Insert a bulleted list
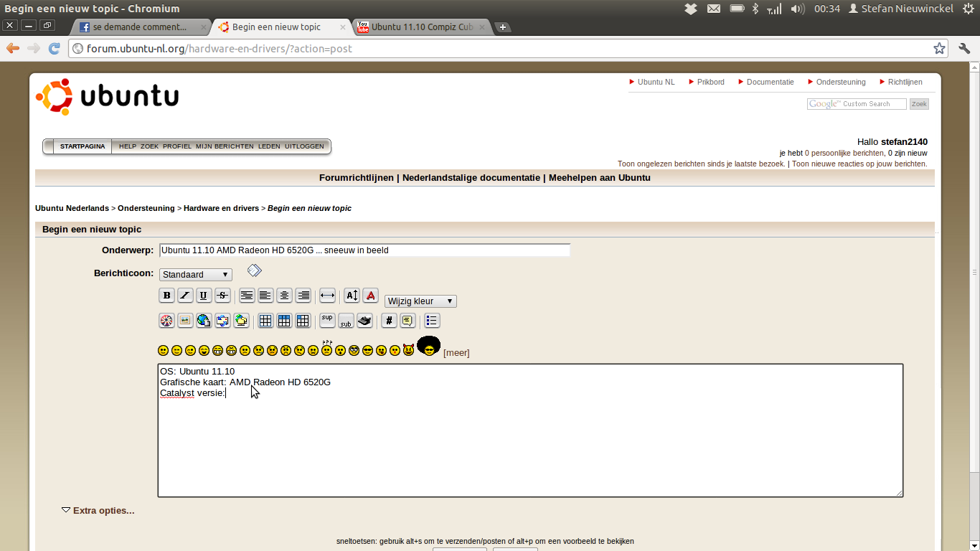Screen dimensions: 980x551 coord(432,321)
